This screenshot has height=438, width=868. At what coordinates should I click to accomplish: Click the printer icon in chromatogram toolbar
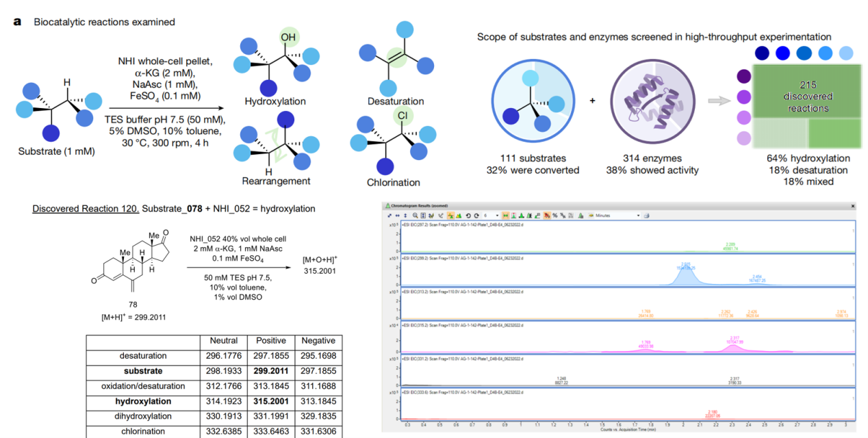pos(646,216)
